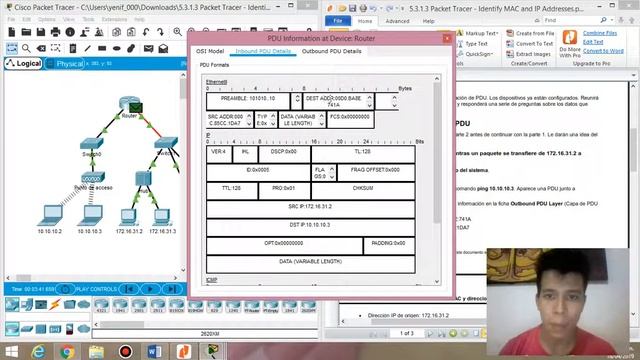Select the Draw Line tool
640x360 pixels.
87,49
